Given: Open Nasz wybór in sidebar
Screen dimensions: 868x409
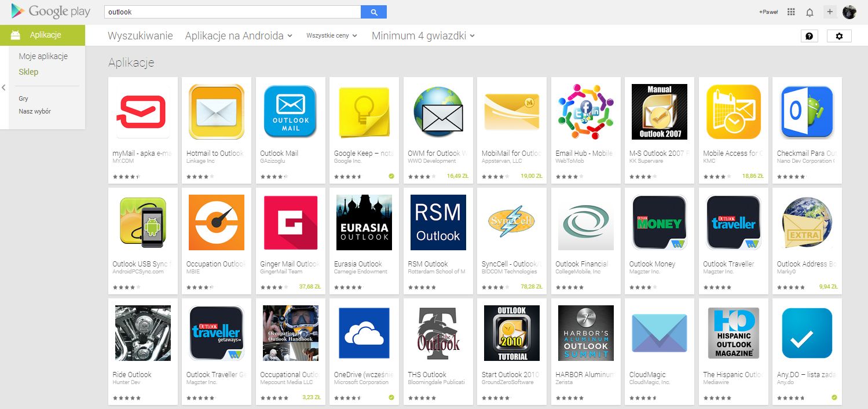Looking at the screenshot, I should coord(35,111).
